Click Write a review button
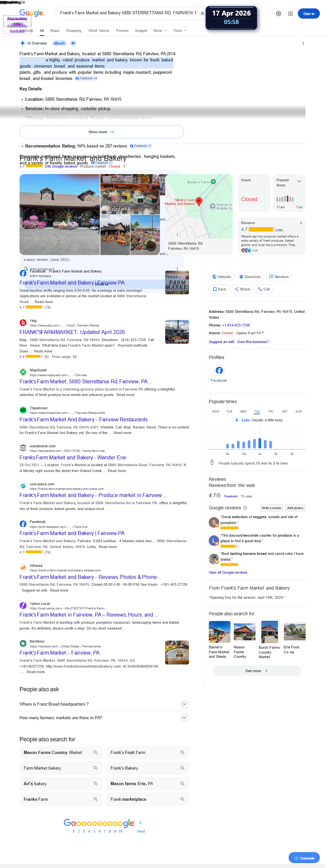Screen dimensions: 329x868 coord(271,508)
